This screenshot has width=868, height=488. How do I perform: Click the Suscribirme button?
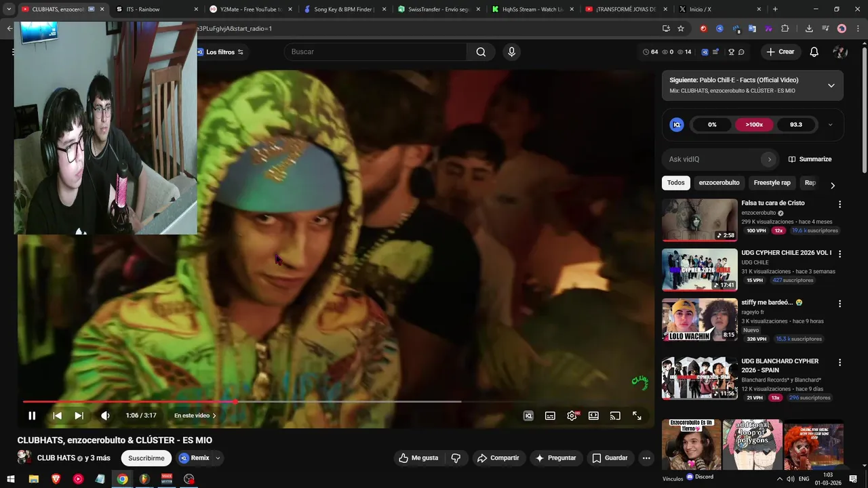(146, 458)
